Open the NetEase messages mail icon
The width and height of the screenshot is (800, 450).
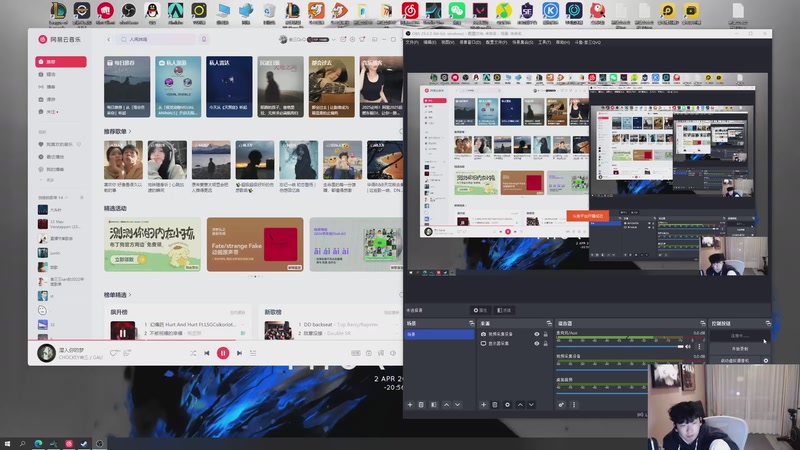click(343, 39)
